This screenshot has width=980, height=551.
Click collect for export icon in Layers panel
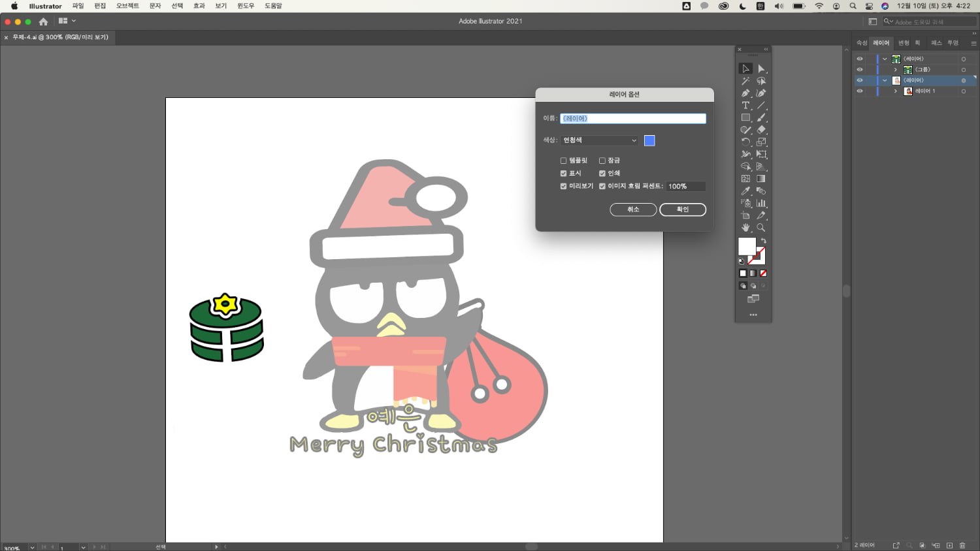coord(896,545)
